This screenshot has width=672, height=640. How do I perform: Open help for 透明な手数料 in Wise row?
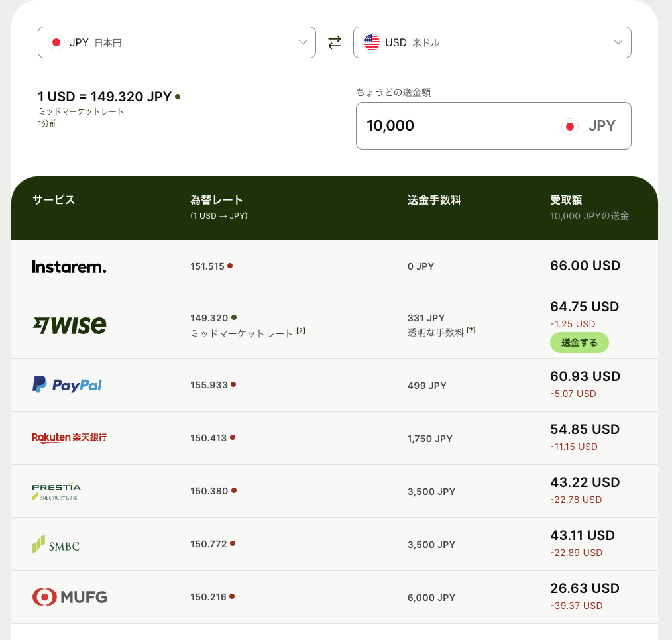471,330
